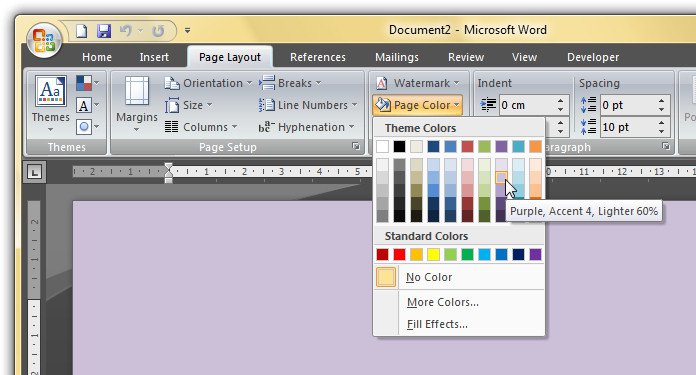Pick the purple Accent 4 top-row swatch

tap(502, 146)
